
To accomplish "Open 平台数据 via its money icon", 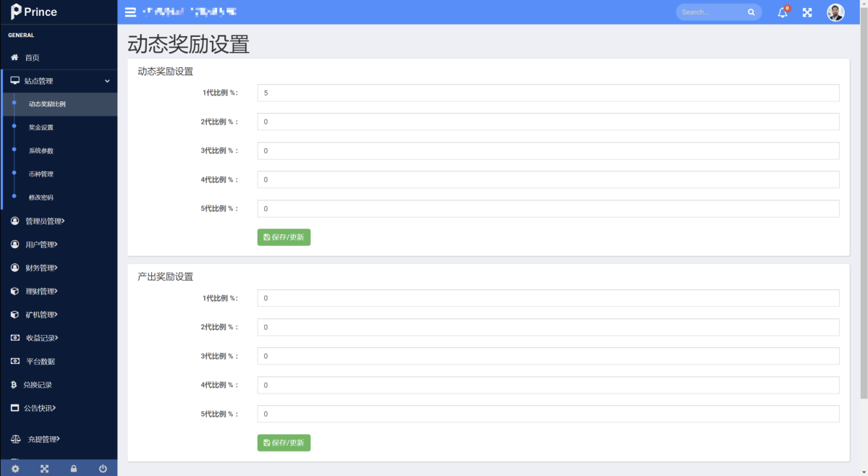I will [14, 362].
